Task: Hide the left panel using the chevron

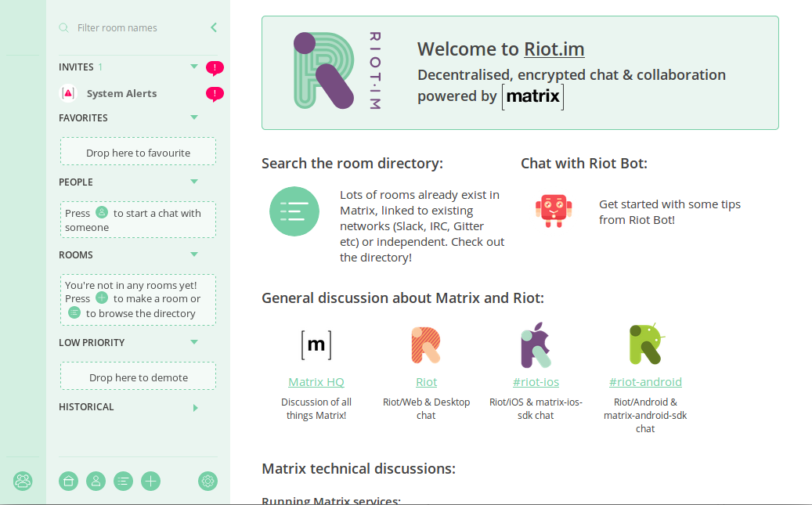Action: click(x=214, y=27)
